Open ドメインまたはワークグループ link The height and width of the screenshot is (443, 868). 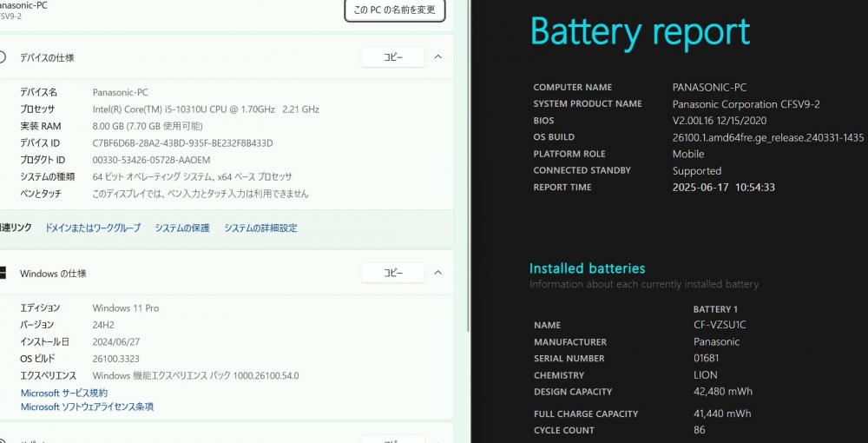coord(93,228)
